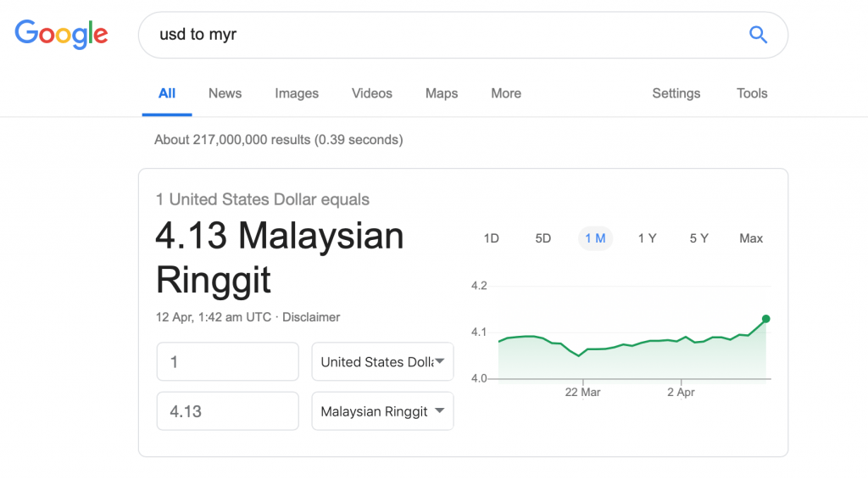Expand the More search options menu
This screenshot has height=480, width=868.
[x=506, y=93]
